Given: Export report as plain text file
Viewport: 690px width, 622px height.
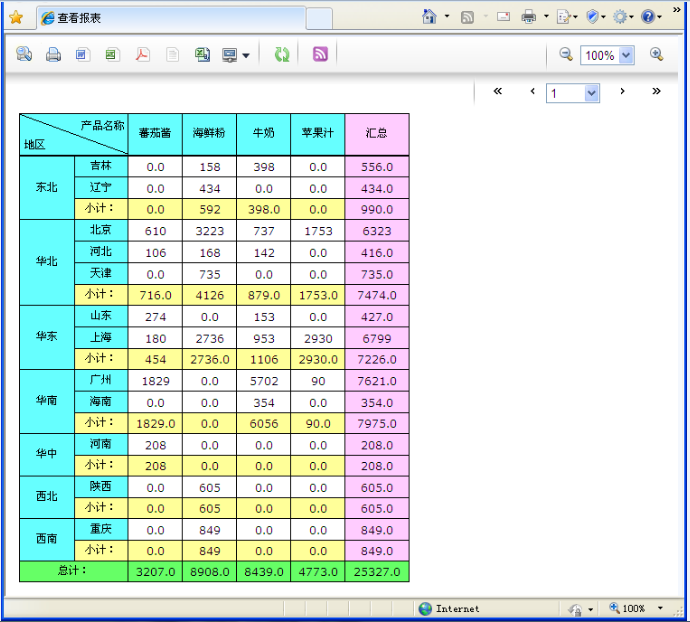Looking at the screenshot, I should (172, 55).
